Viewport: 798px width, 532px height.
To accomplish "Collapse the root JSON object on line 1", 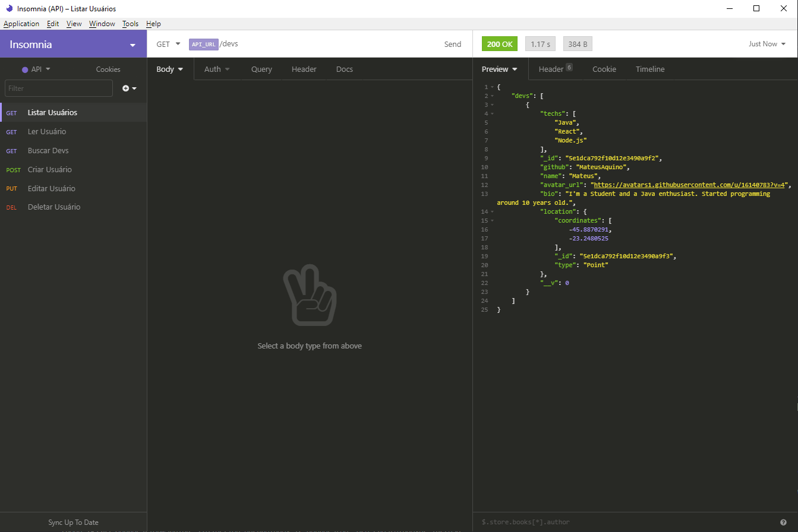I will [x=492, y=87].
